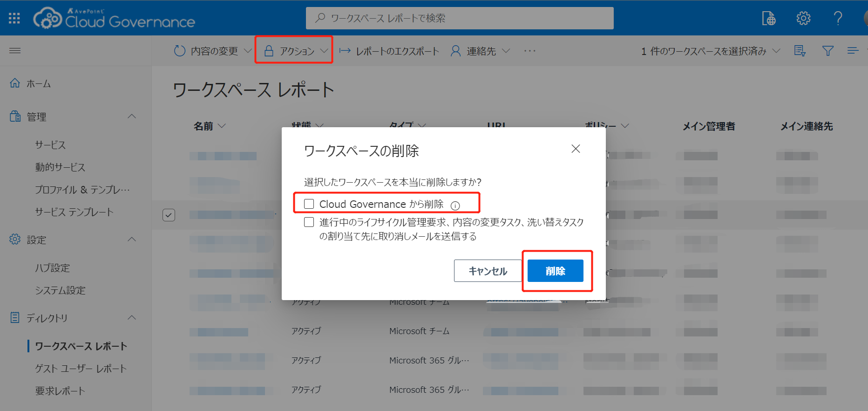The width and height of the screenshot is (868, 411).
Task: Open プロファイル & テンプレ… in sidebar
Action: tap(82, 190)
